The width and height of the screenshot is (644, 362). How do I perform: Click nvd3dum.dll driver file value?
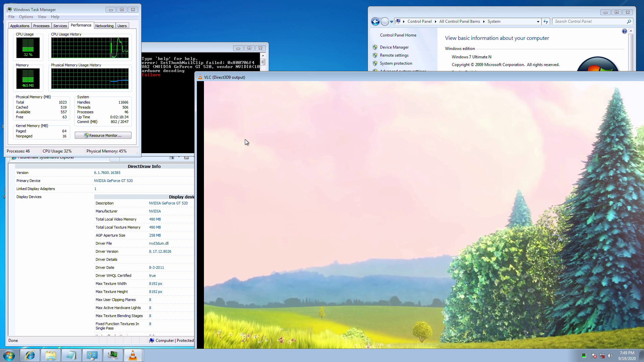[x=159, y=243]
